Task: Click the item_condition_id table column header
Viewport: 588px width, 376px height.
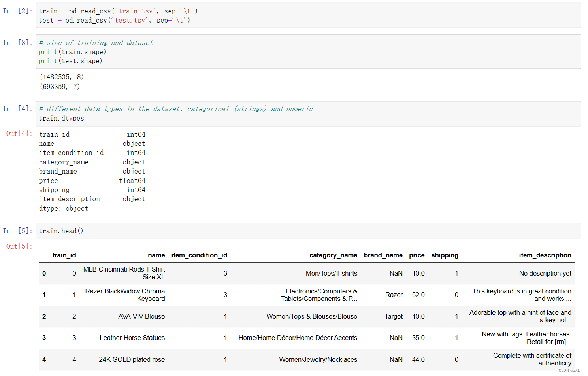Action: [x=199, y=255]
